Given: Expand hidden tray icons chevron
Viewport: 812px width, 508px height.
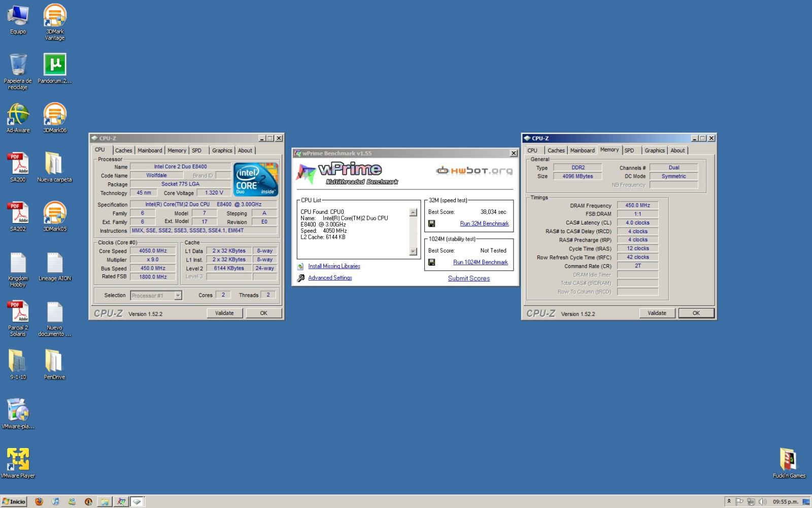Looking at the screenshot, I should click(x=729, y=501).
